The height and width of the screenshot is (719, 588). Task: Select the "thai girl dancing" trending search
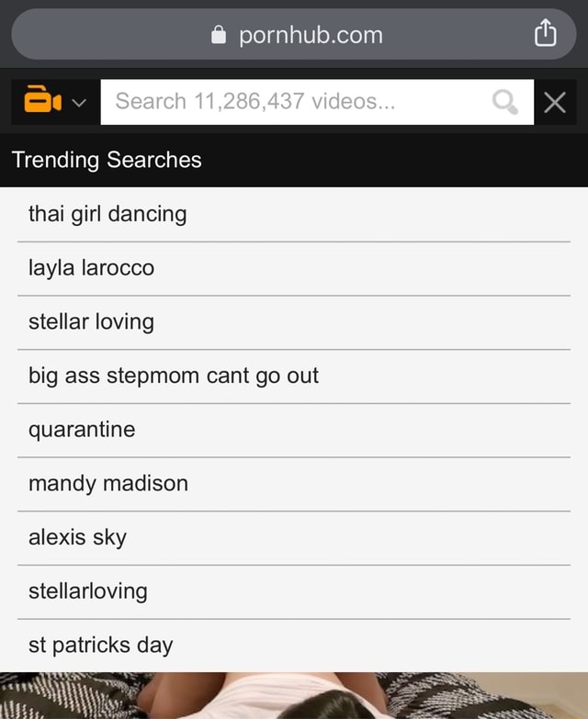[x=107, y=214]
